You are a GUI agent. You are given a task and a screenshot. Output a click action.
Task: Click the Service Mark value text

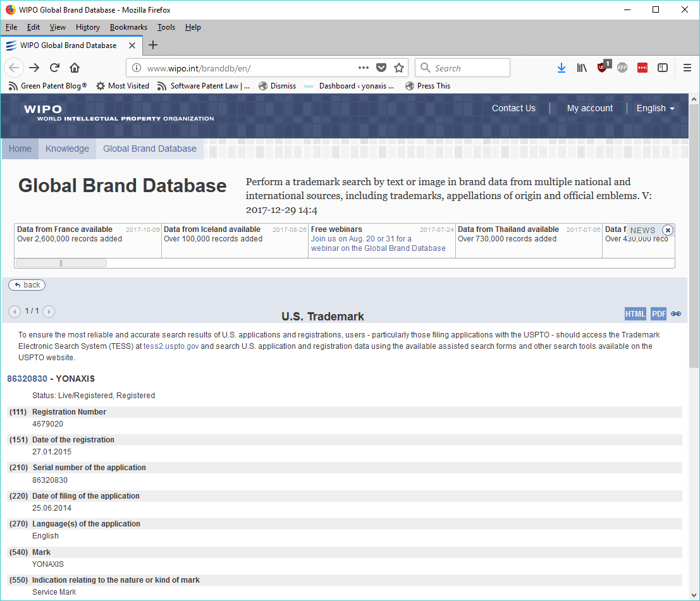coord(54,592)
